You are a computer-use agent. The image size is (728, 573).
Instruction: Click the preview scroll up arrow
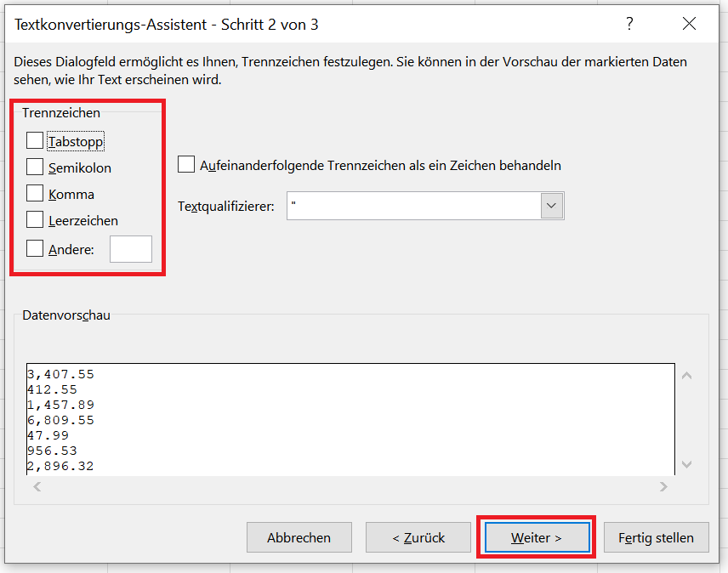coord(686,376)
